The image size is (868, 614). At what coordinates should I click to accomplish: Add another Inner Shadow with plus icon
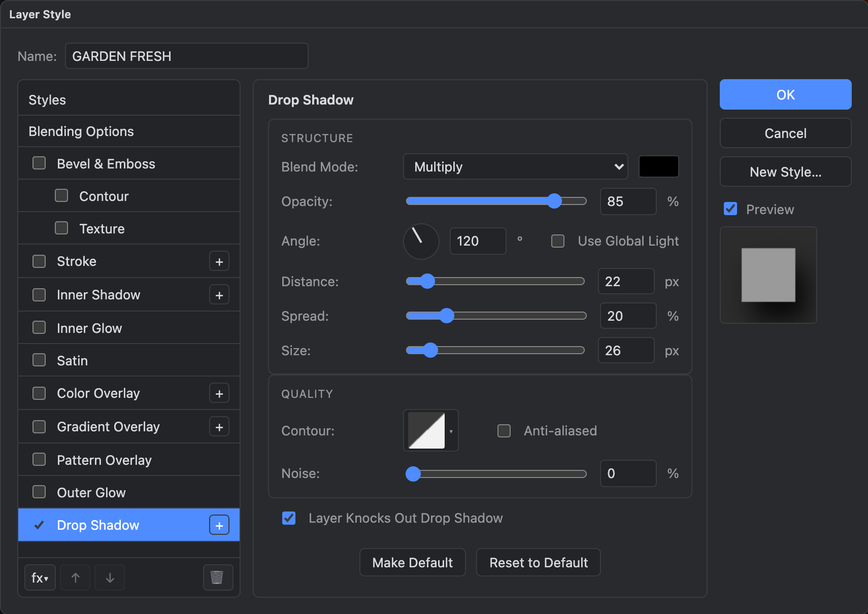pos(219,295)
